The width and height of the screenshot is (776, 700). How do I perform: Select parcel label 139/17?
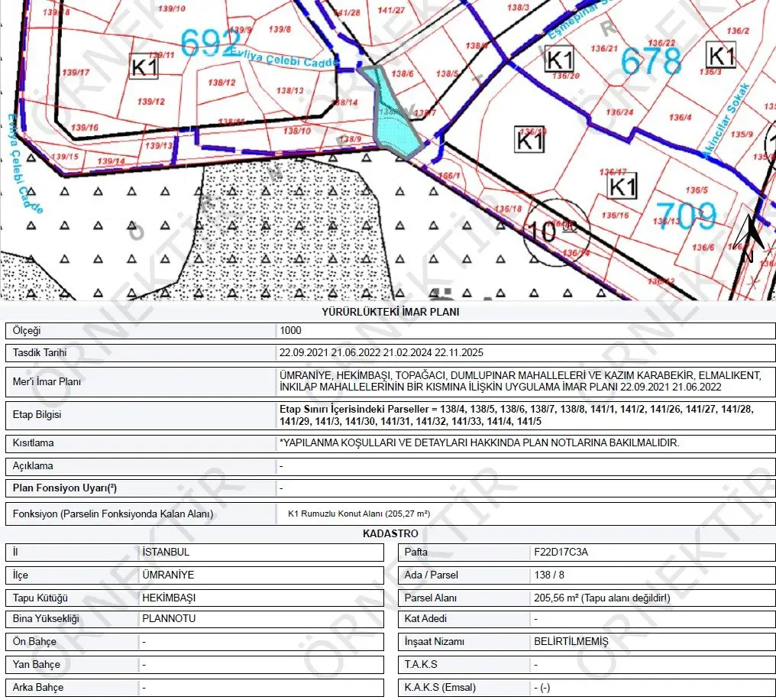76,73
